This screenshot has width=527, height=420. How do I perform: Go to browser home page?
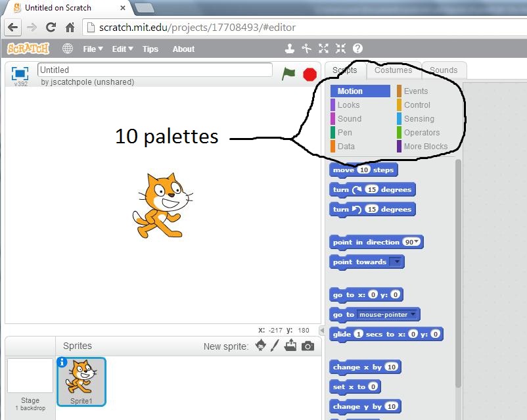pos(70,27)
